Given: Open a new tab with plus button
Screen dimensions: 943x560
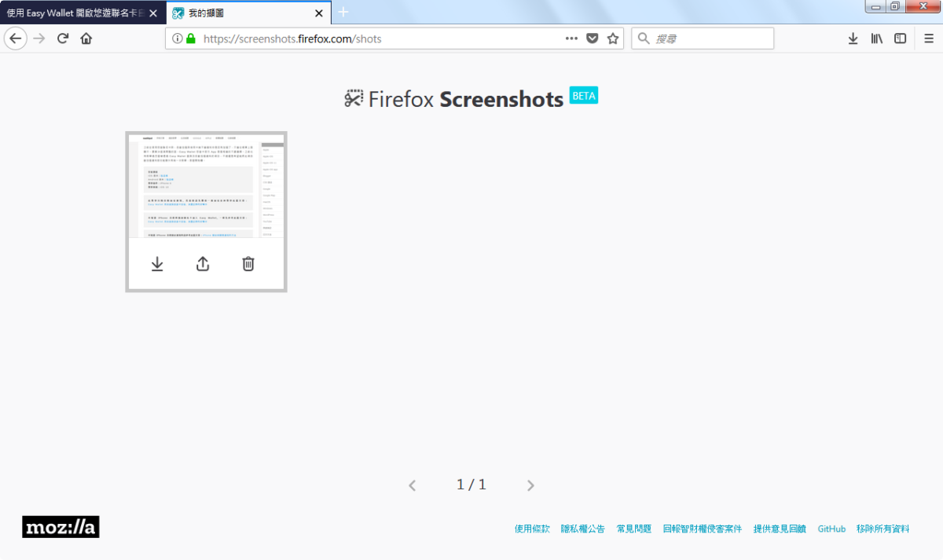Looking at the screenshot, I should click(x=343, y=12).
